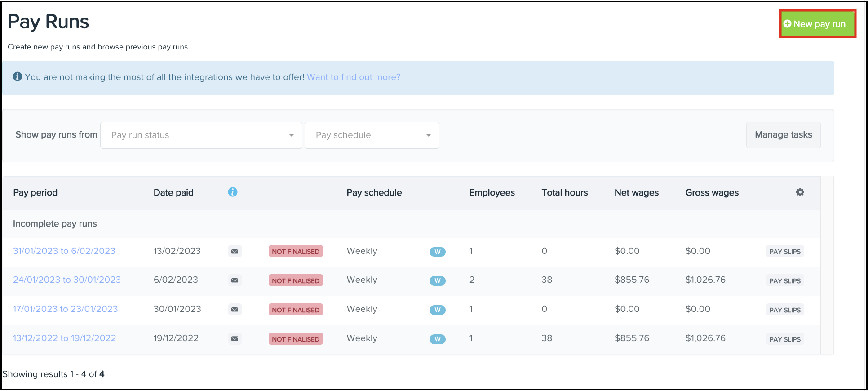The width and height of the screenshot is (868, 391).
Task: View PAY SLIPS for 17/01/2023 pay run
Action: pos(784,310)
